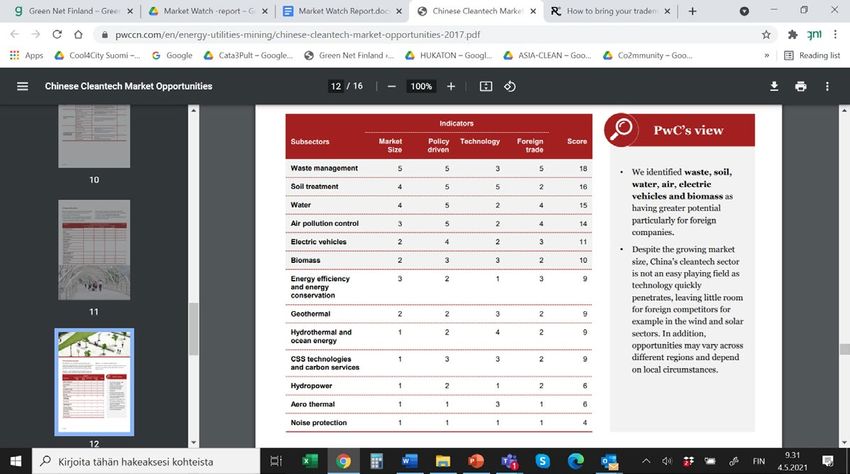Print the PDF document
This screenshot has height=474, width=850.
[800, 86]
